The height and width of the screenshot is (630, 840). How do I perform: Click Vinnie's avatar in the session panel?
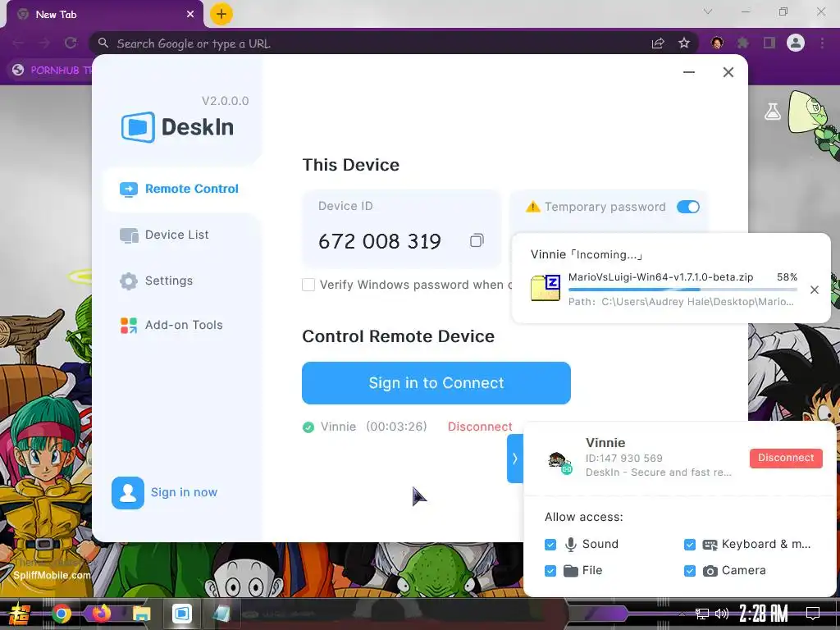559,462
